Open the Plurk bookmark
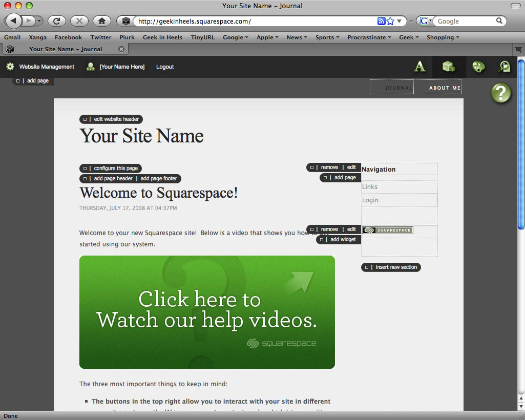The height and width of the screenshot is (420, 525). [x=127, y=37]
